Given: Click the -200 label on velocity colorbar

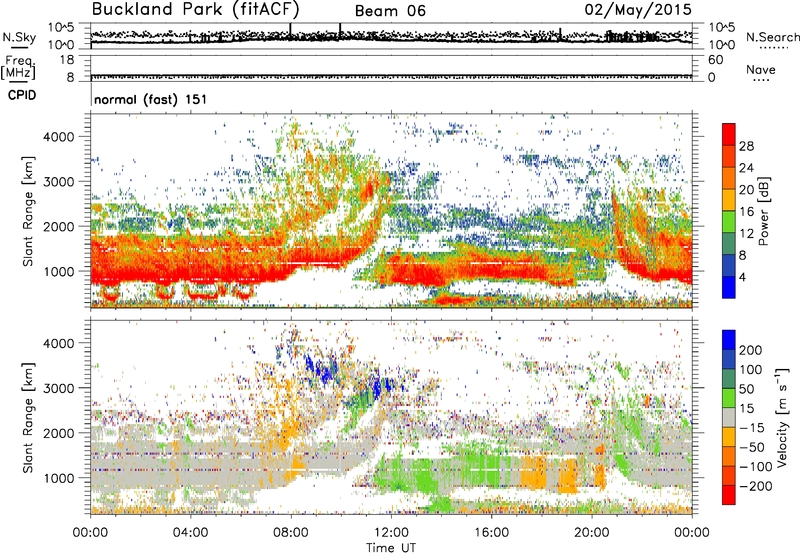Looking at the screenshot, I should coord(756,486).
